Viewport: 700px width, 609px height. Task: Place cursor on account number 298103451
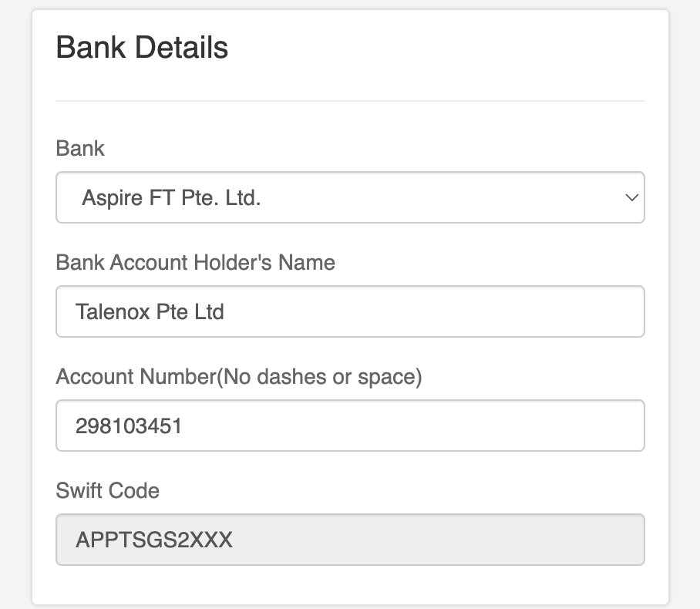[129, 426]
